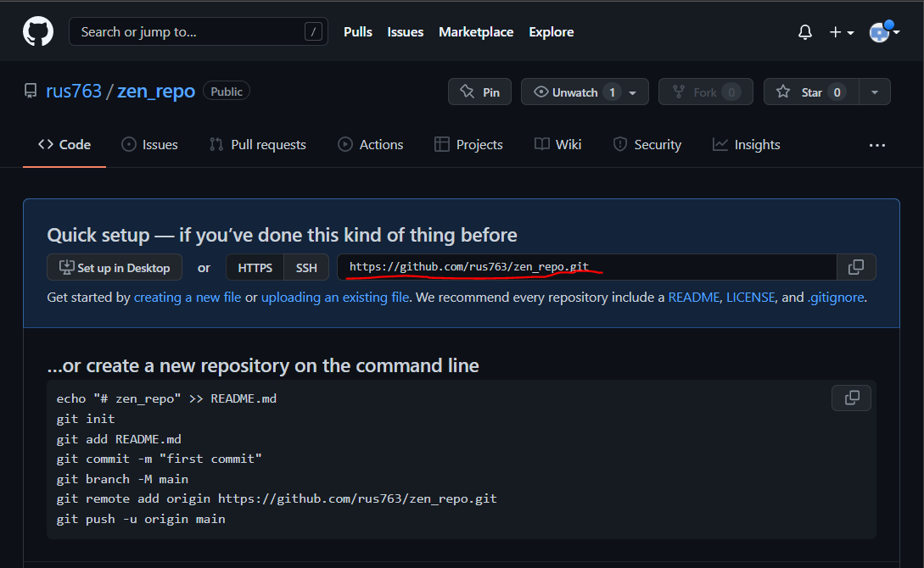924x568 pixels.
Task: Open the Insights tab
Action: (746, 145)
